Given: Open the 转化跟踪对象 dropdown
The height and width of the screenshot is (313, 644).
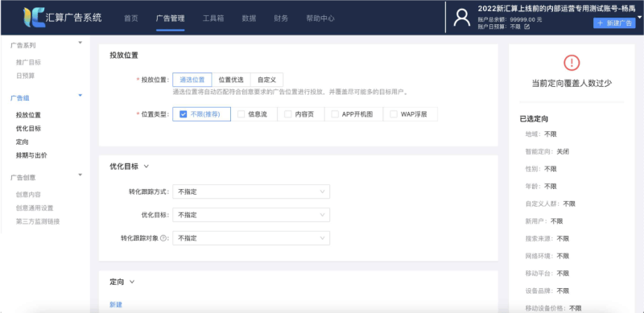Looking at the screenshot, I should (251, 238).
